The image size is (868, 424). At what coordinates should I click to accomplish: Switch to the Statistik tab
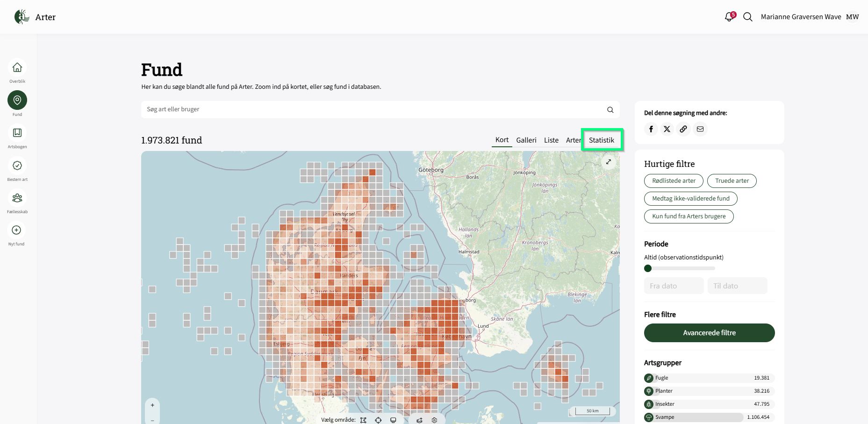pyautogui.click(x=602, y=140)
